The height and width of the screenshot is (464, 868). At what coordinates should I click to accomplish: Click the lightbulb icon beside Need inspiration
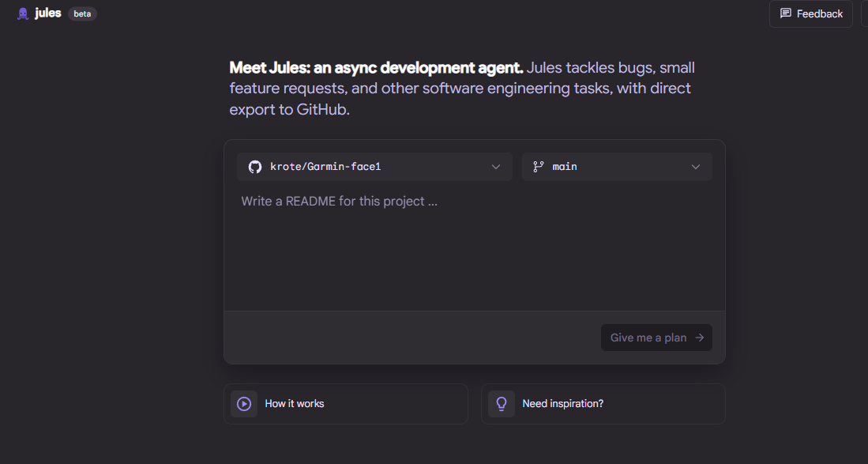click(x=502, y=404)
